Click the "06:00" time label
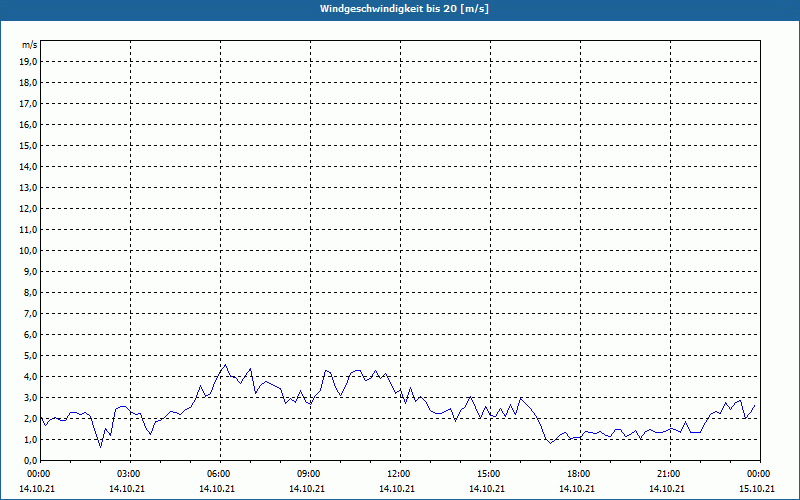This screenshot has width=800, height=500. click(x=220, y=474)
